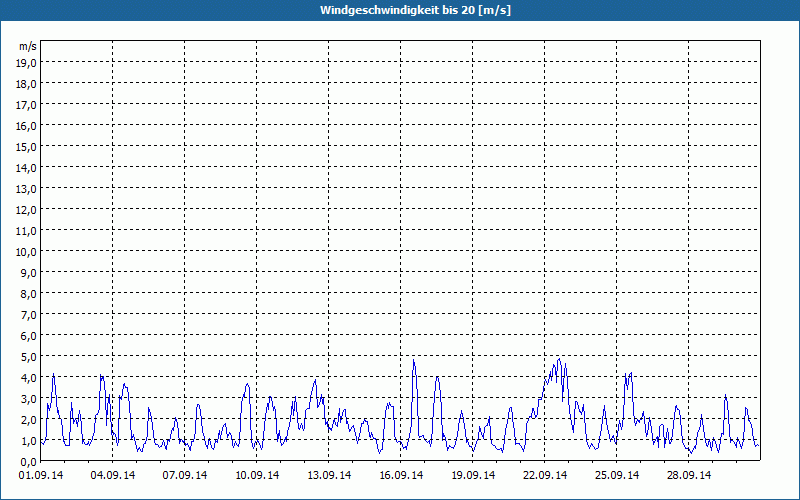The height and width of the screenshot is (500, 800).
Task: Click the y-axis label 13,0
Action: (x=27, y=189)
